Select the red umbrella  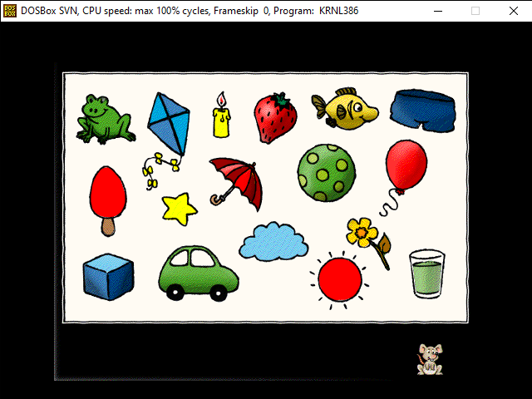[x=236, y=183]
